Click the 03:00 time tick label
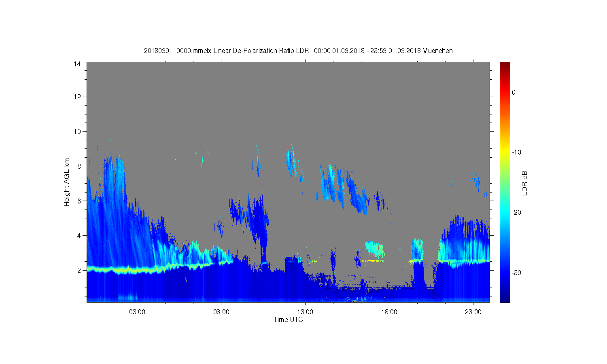Viewport: 607px width, 364px height. [x=137, y=312]
